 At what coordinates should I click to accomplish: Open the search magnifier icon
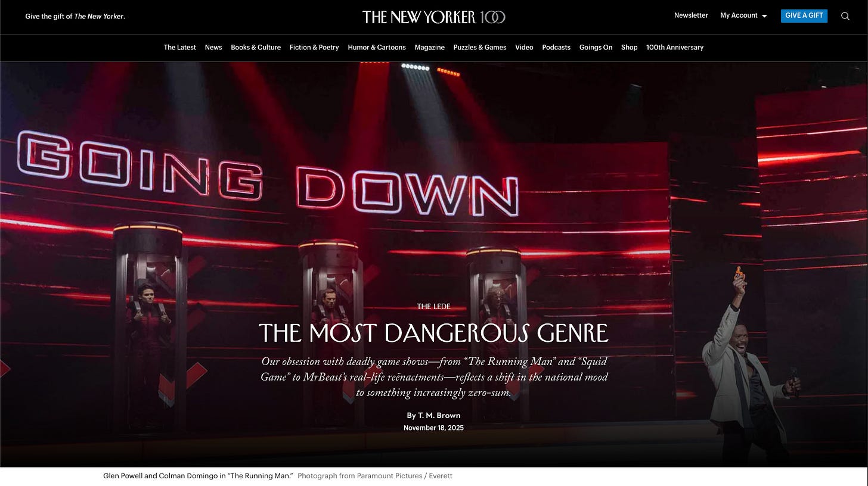click(x=845, y=16)
